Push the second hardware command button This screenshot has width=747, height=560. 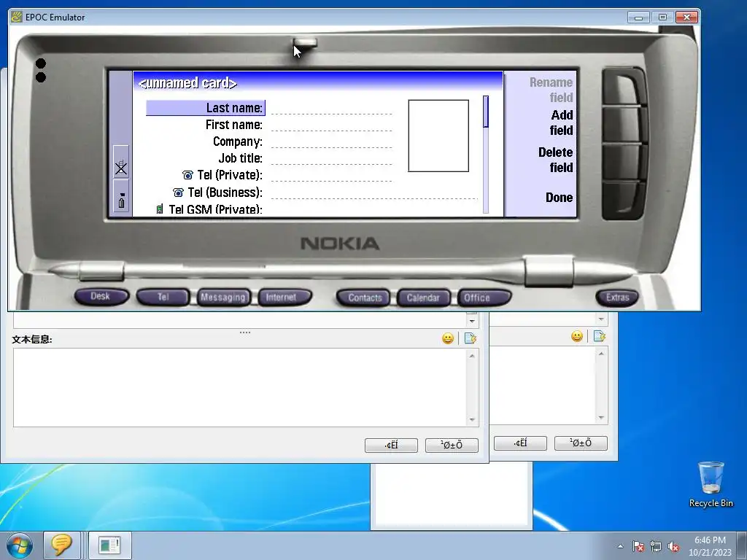coord(624,125)
